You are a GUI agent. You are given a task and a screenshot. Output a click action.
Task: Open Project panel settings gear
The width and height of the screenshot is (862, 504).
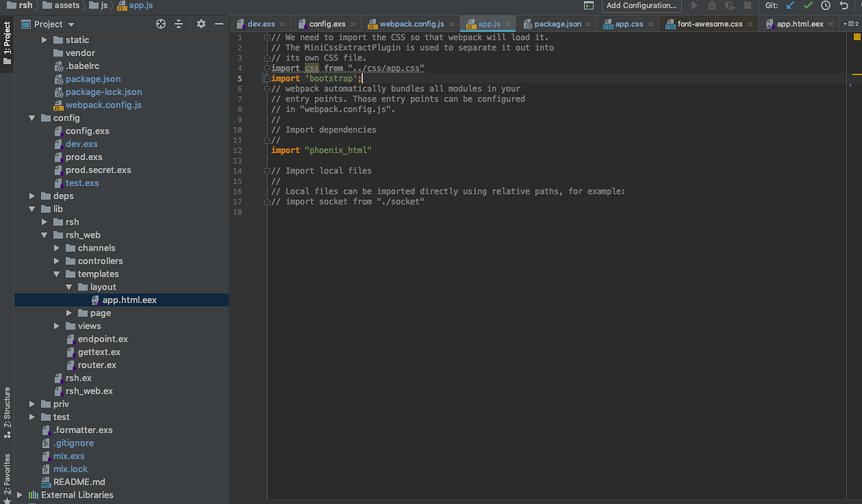click(x=201, y=24)
